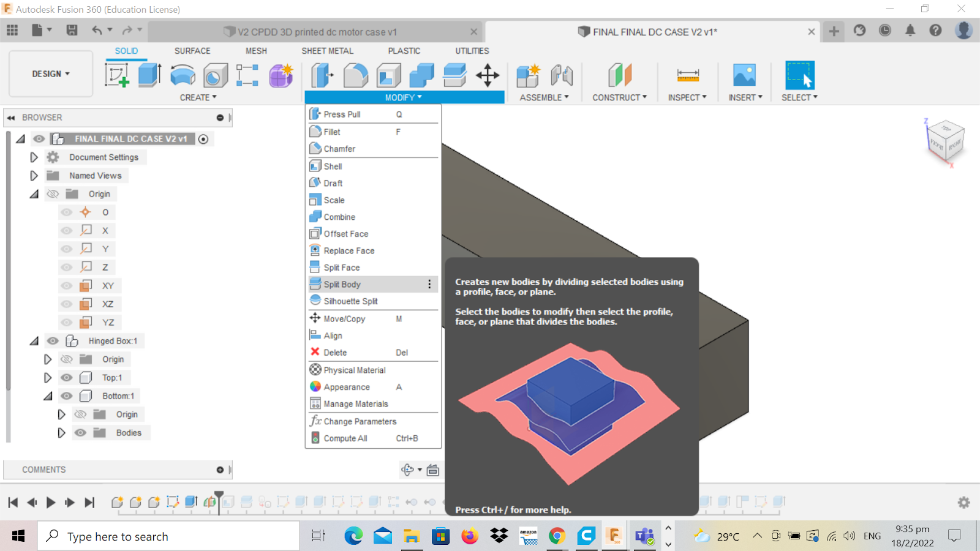The height and width of the screenshot is (551, 980).
Task: Activate the root component radio button
Action: coord(203,139)
